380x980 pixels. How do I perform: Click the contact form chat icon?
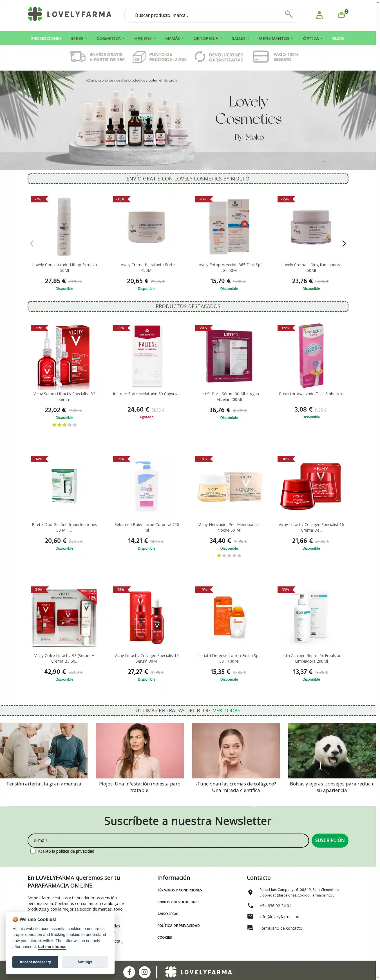click(250, 928)
